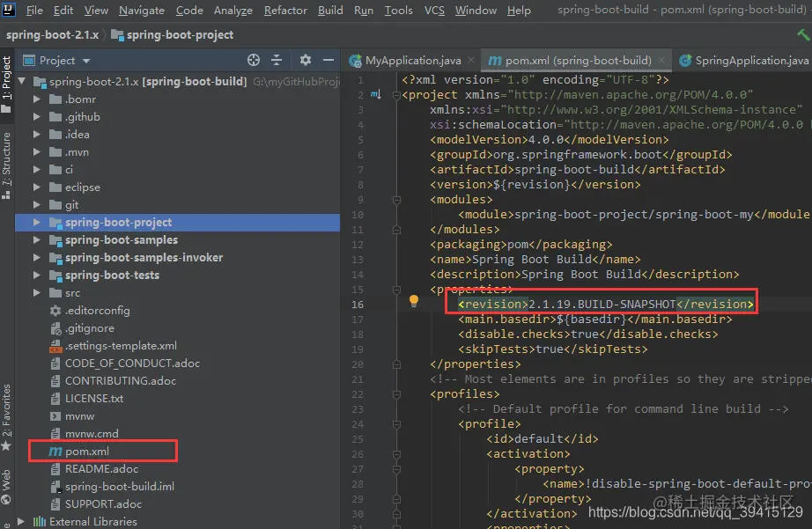Click the Maven gutter icon on line 2
The height and width of the screenshot is (529, 812).
[x=376, y=95]
